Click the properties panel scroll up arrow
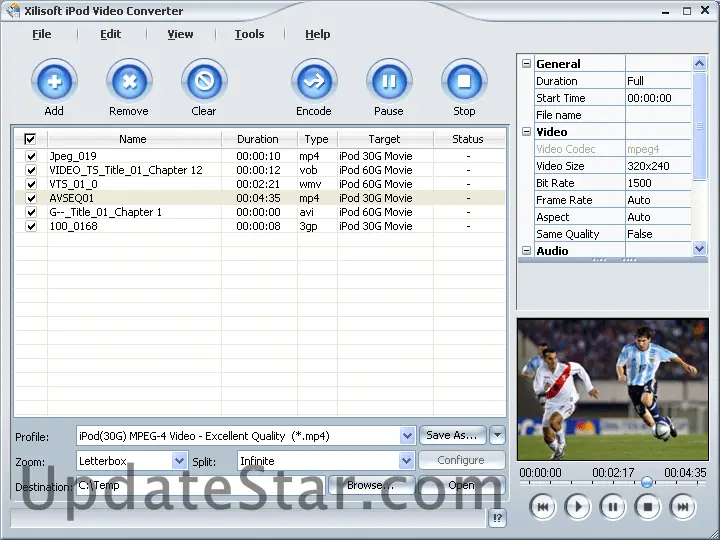 (699, 63)
